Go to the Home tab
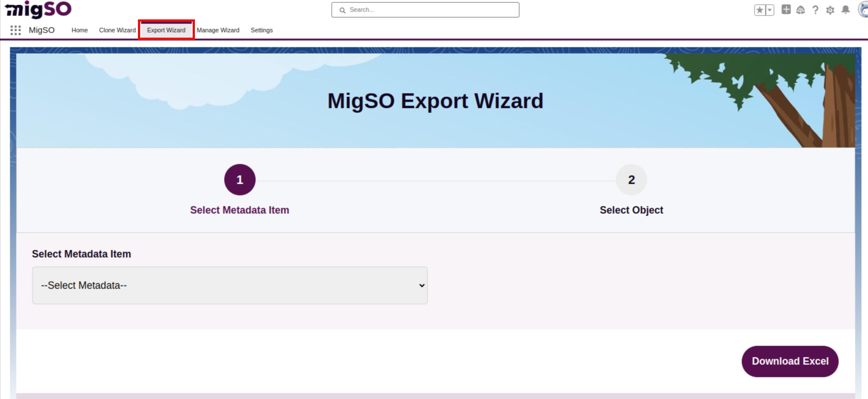 tap(80, 30)
